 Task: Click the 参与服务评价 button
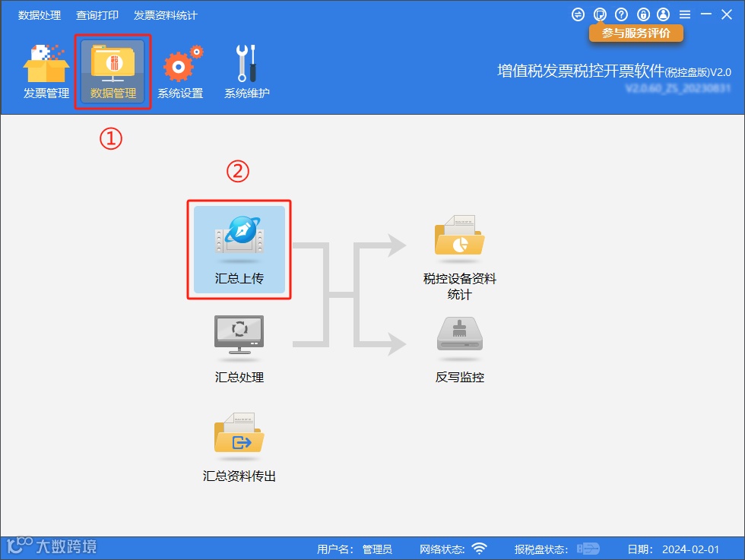tap(636, 33)
